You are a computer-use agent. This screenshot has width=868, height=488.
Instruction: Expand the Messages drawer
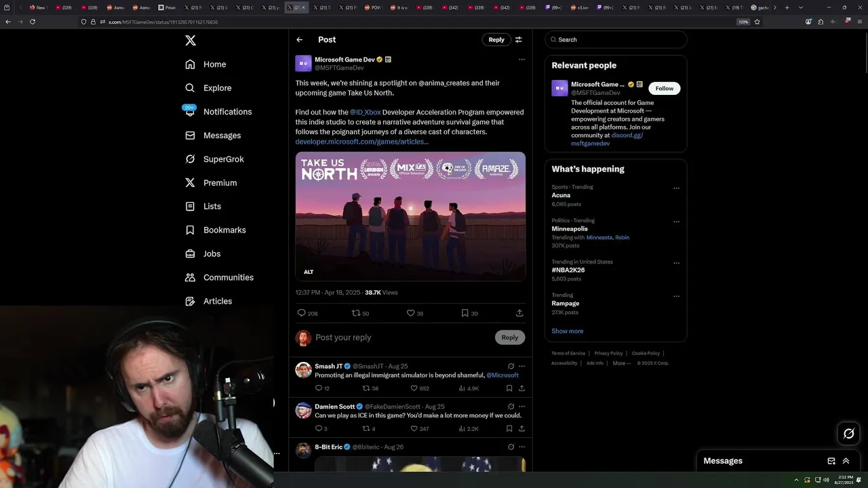[846, 461]
